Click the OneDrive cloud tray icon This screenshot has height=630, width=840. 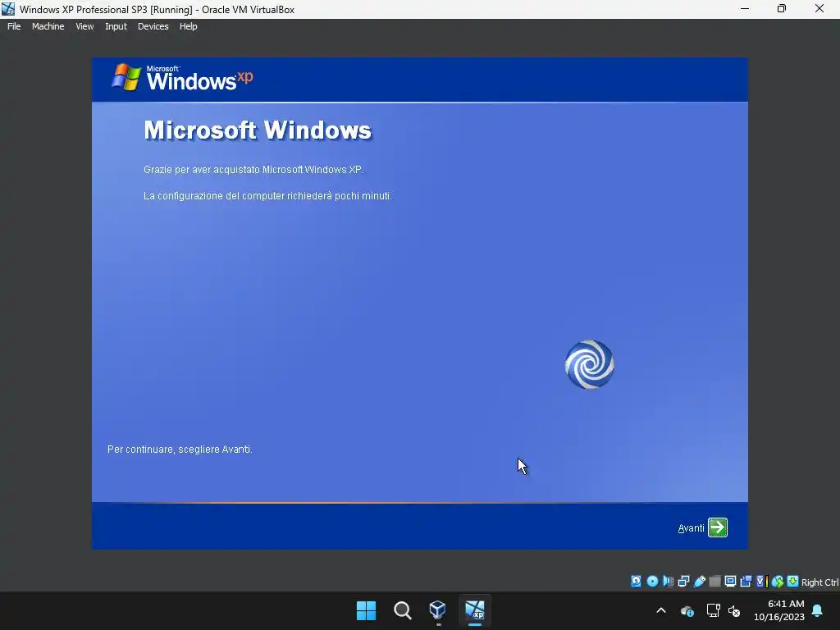pyautogui.click(x=687, y=610)
